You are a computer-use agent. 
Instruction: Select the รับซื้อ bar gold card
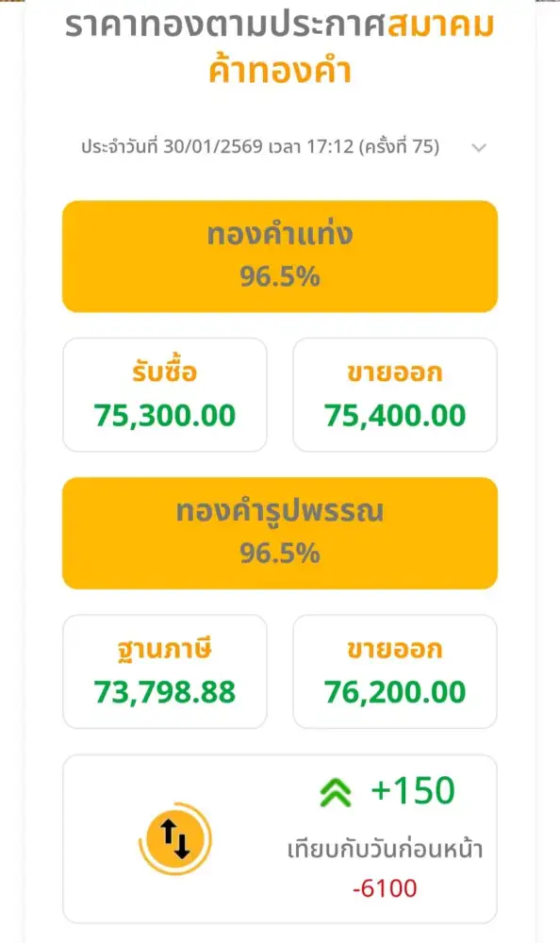click(x=164, y=394)
